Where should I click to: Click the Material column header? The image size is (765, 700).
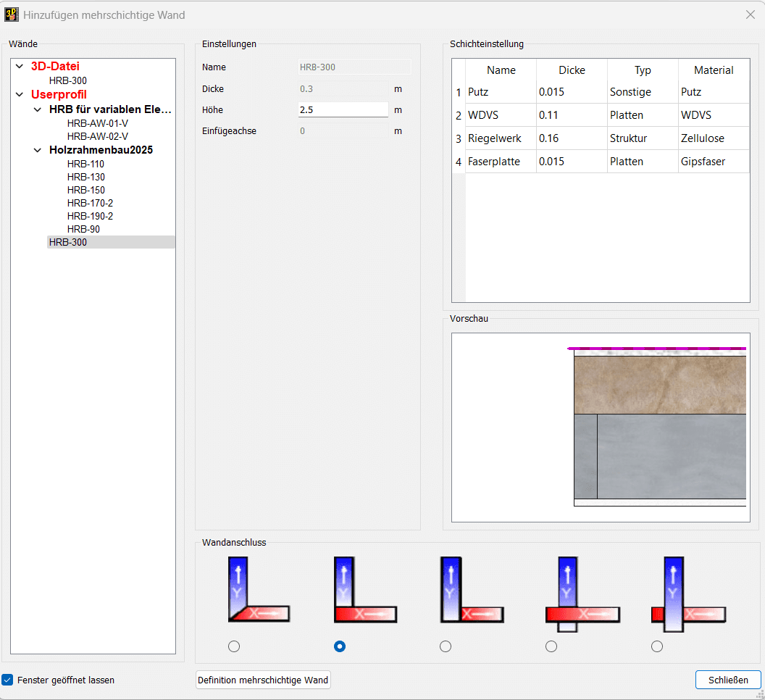tap(713, 70)
